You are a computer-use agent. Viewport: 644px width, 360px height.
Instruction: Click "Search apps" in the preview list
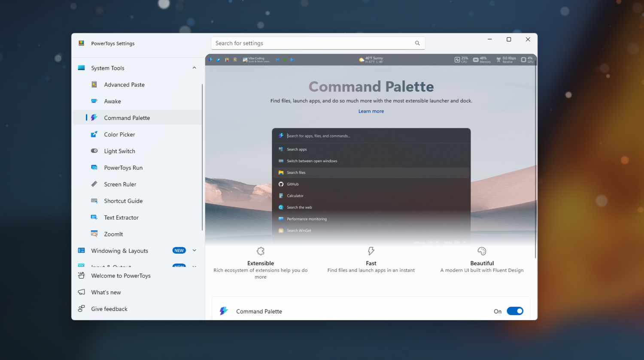point(297,149)
